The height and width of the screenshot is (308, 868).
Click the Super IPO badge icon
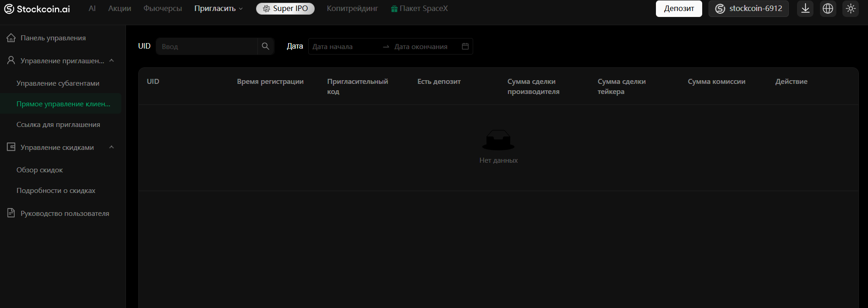tap(266, 9)
